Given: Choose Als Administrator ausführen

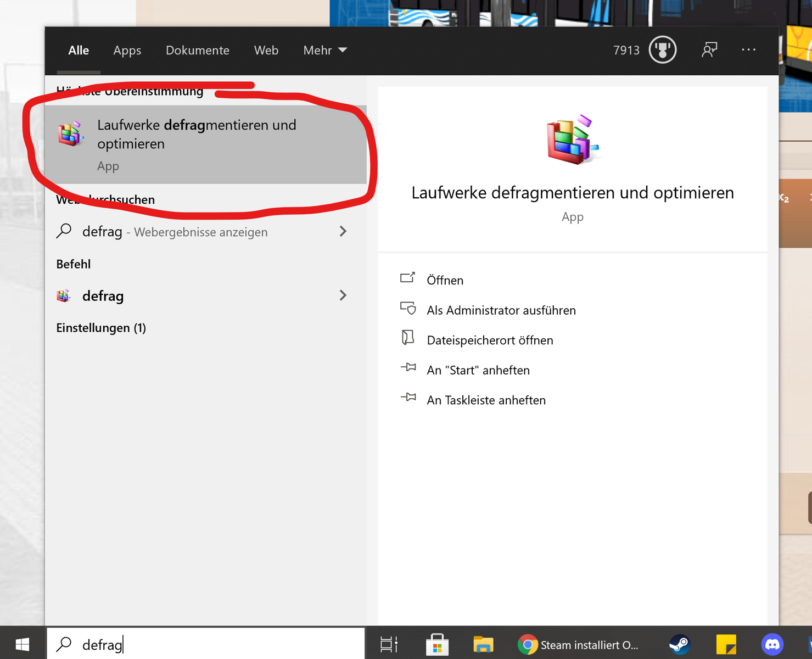Looking at the screenshot, I should (501, 310).
